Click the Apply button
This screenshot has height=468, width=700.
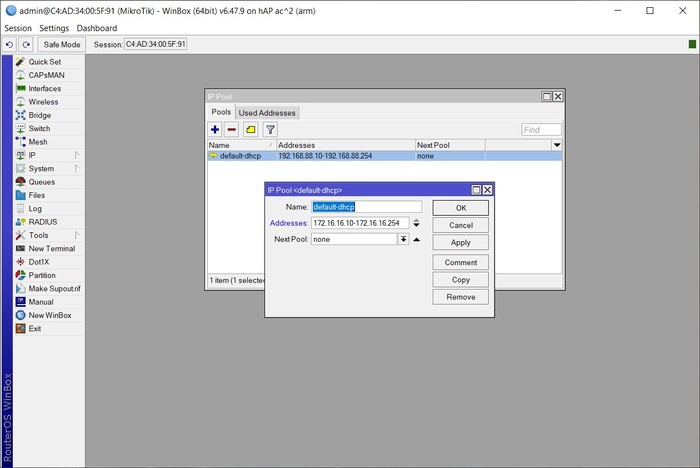[x=461, y=242]
